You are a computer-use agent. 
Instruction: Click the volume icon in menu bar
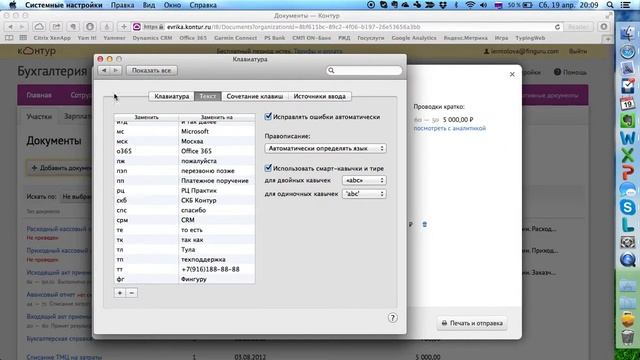pyautogui.click(x=484, y=5)
